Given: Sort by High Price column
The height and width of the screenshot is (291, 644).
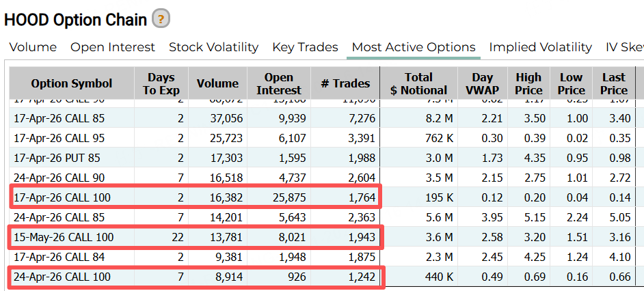Looking at the screenshot, I should (x=528, y=83).
